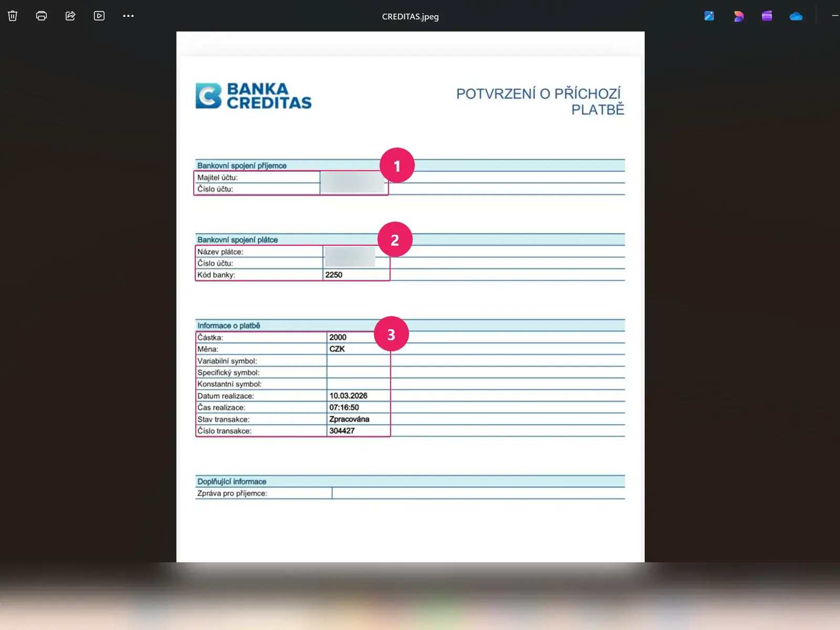Click the 'Čas realizace:' label

[221, 407]
